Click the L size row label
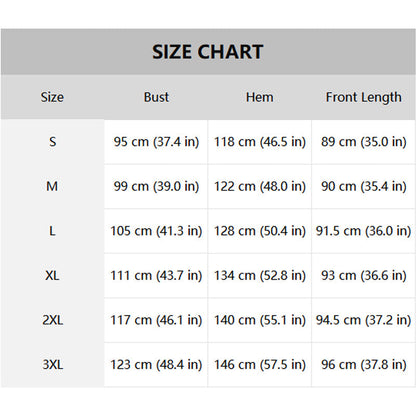 coord(52,231)
